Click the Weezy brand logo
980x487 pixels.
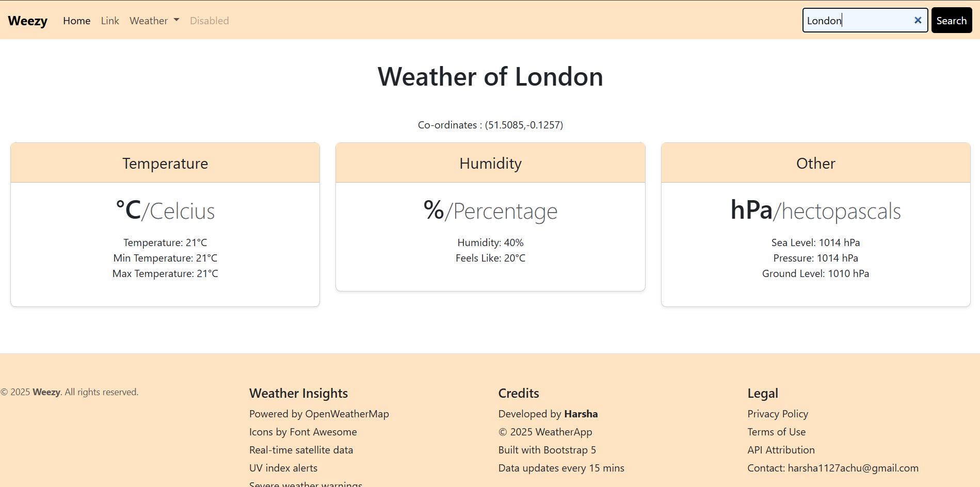[x=28, y=21]
